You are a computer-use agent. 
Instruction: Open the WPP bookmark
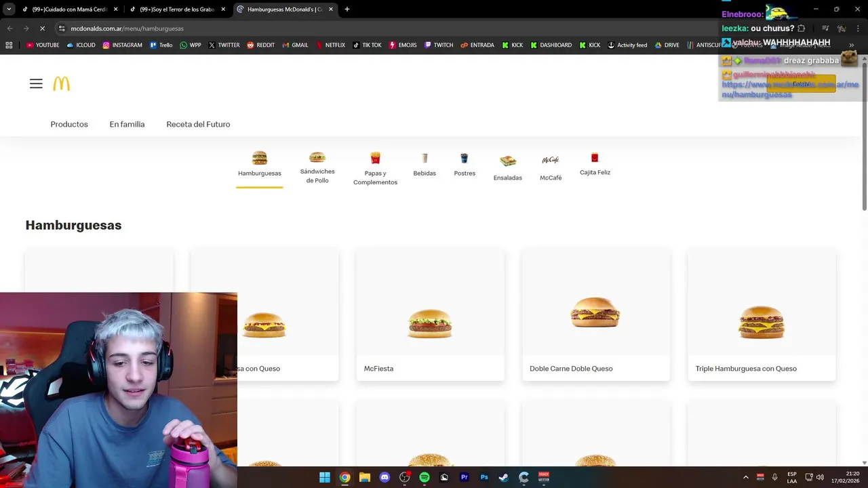pos(191,45)
